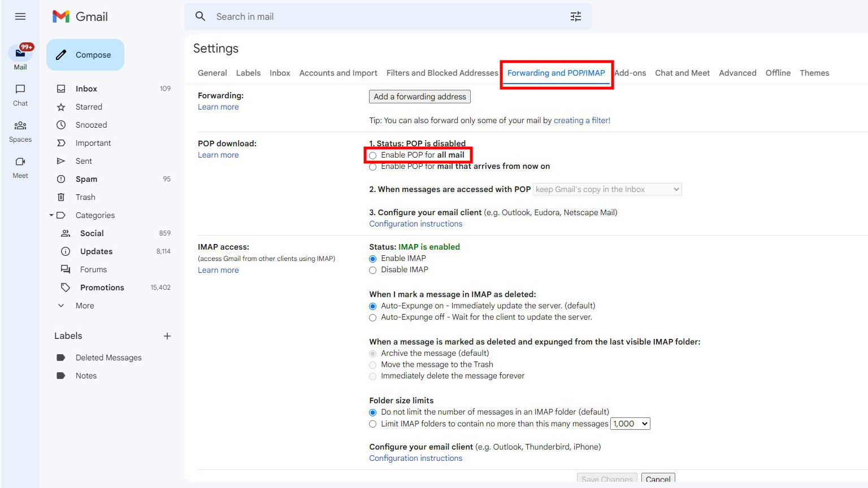
Task: Click the Gmail logo
Action: (x=80, y=16)
